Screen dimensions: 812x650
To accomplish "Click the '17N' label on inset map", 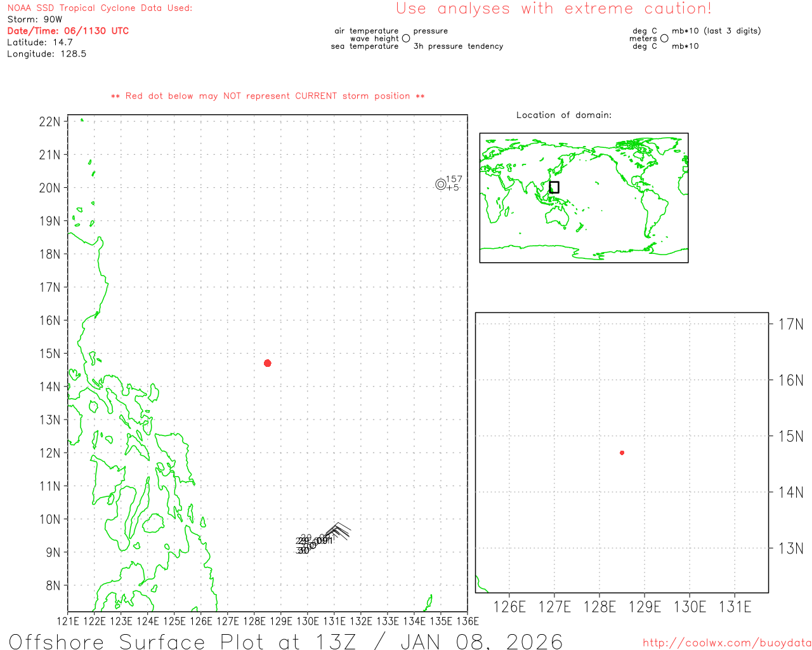I will tap(790, 324).
